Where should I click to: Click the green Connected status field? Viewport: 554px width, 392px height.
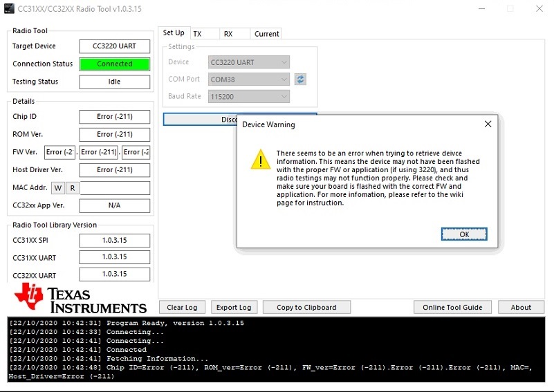pyautogui.click(x=115, y=64)
